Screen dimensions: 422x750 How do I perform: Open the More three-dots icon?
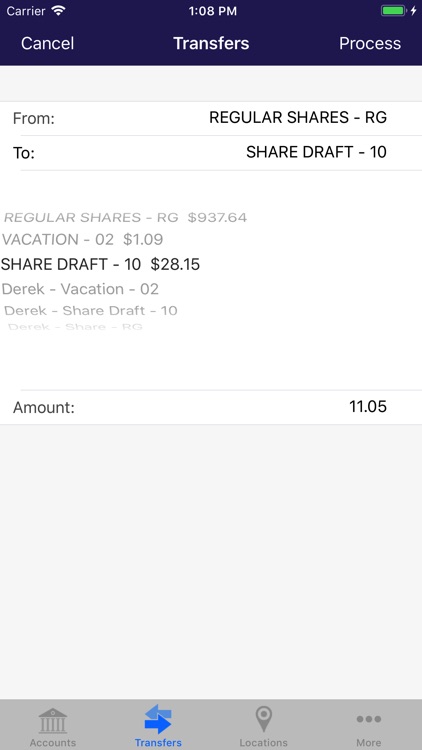(x=368, y=719)
